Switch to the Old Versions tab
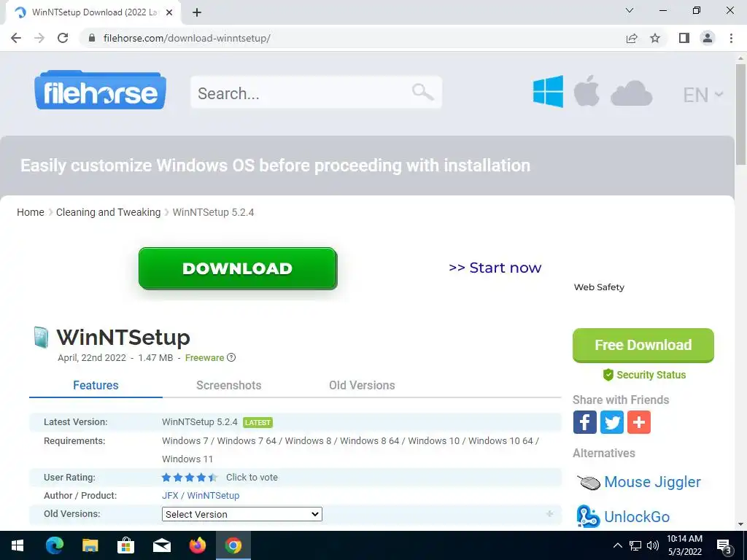The image size is (747, 560). [362, 385]
